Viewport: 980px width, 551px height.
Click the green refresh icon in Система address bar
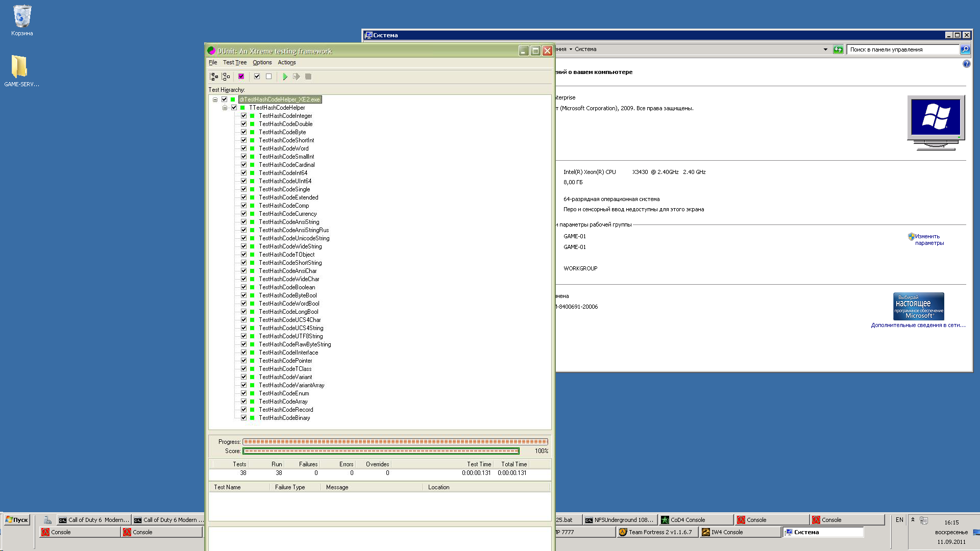pyautogui.click(x=838, y=49)
